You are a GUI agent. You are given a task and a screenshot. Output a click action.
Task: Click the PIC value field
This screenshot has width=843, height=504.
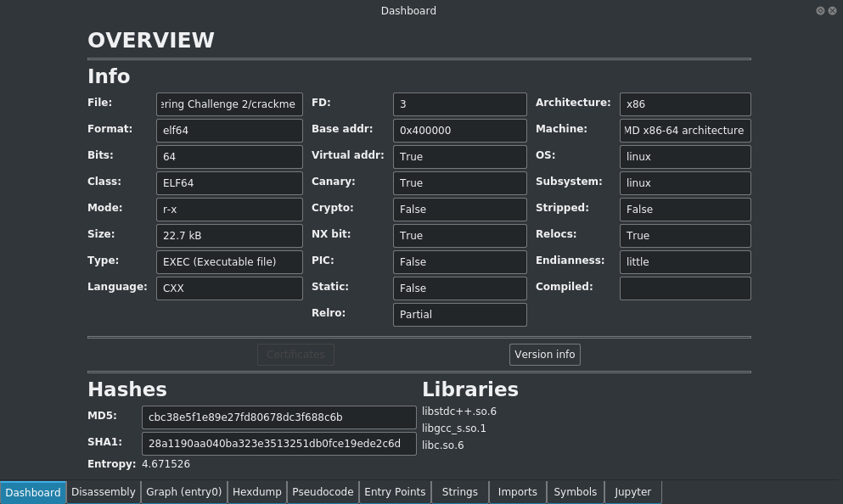pyautogui.click(x=459, y=262)
